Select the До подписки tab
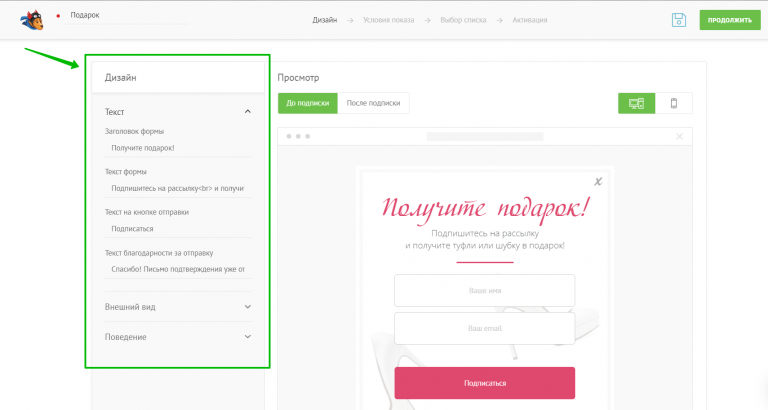This screenshot has width=768, height=410. pos(308,103)
